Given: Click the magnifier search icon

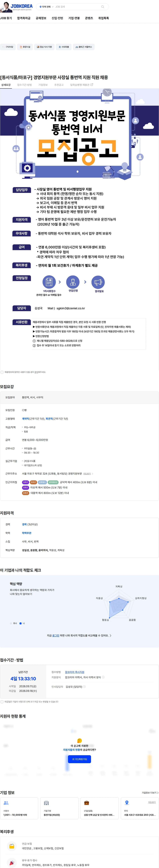Looking at the screenshot, I should point(103,7).
